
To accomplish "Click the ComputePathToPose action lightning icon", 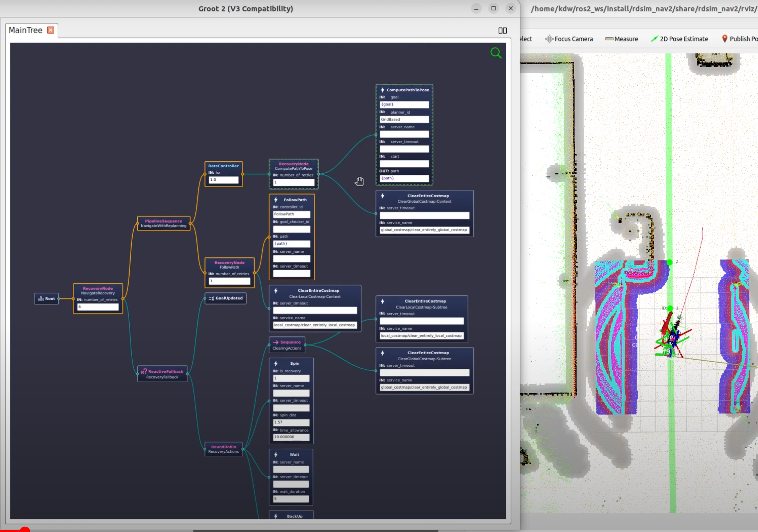I will [383, 90].
